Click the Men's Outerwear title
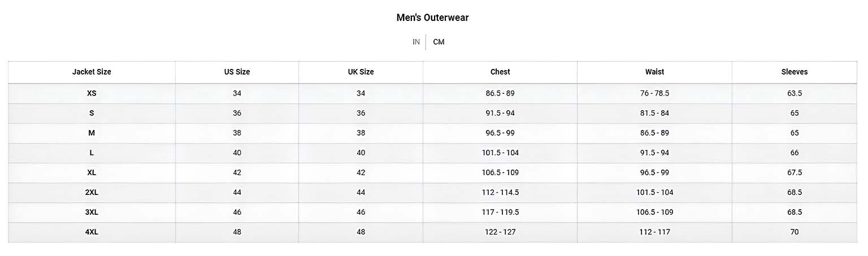The height and width of the screenshot is (256, 868). point(433,18)
